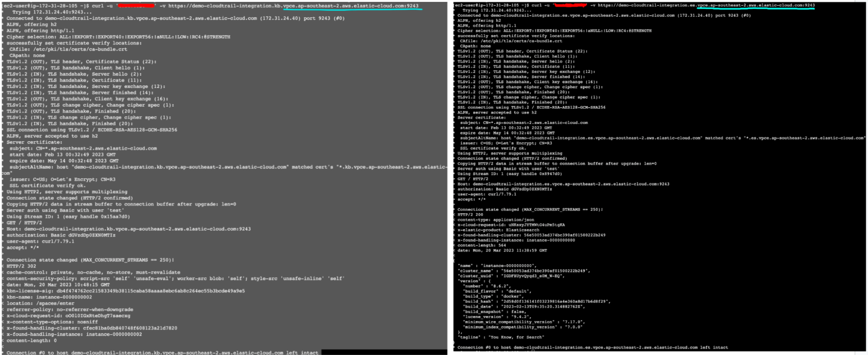The image size is (868, 355).
Task: Select the "Host:" es.vpce header line in the right terminal
Action: pyautogui.click(x=563, y=184)
